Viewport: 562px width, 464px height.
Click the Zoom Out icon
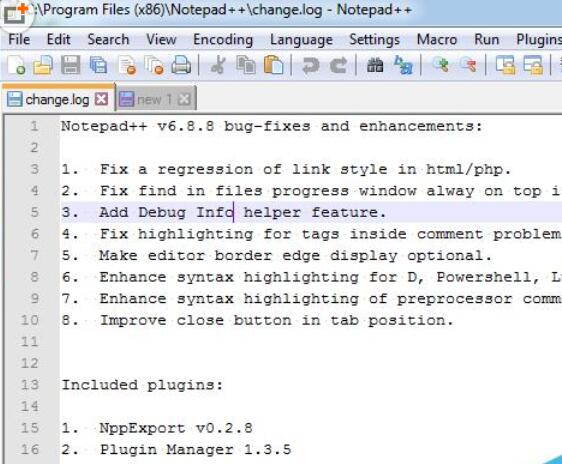click(468, 65)
